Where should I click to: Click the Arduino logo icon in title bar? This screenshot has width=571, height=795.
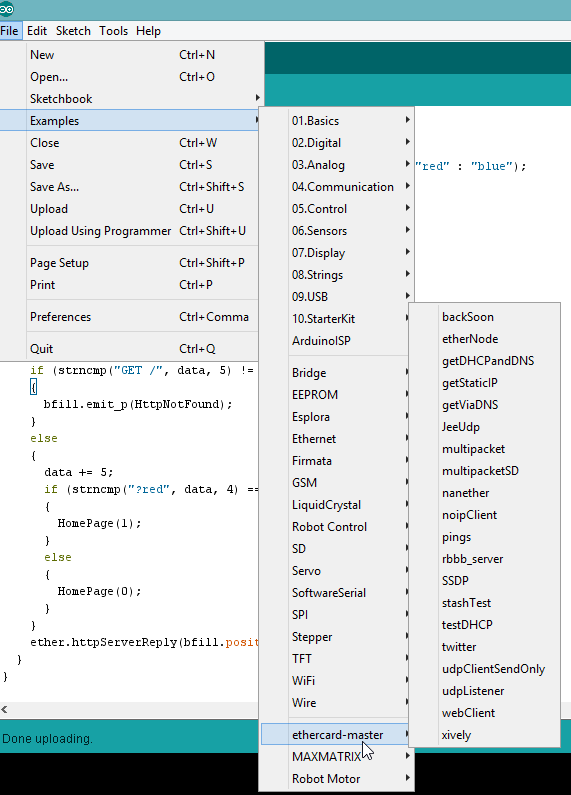pos(7,9)
